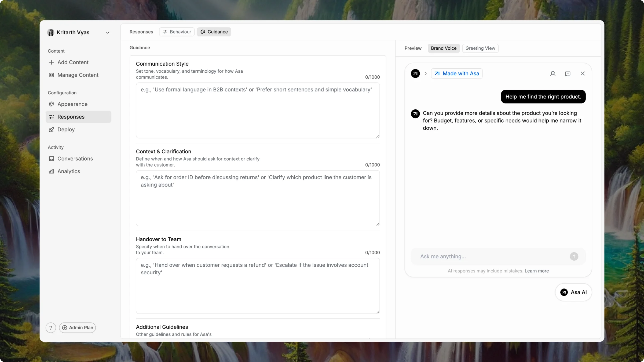This screenshot has width=644, height=362.
Task: Click the Appearance palette icon
Action: tap(52, 104)
